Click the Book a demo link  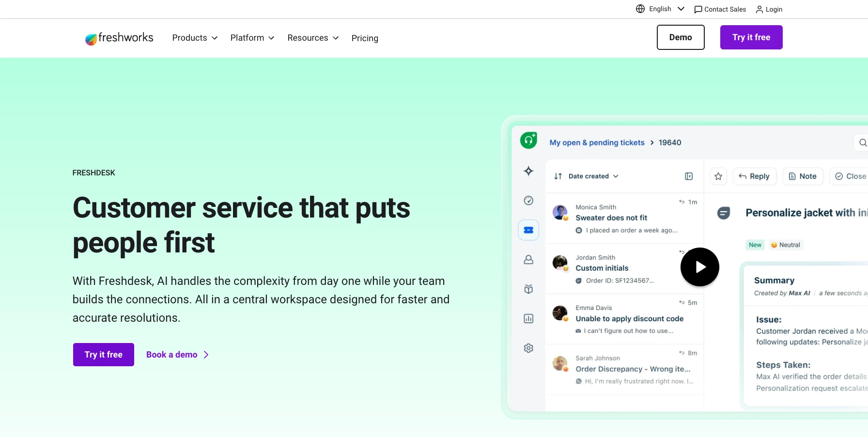coord(178,355)
